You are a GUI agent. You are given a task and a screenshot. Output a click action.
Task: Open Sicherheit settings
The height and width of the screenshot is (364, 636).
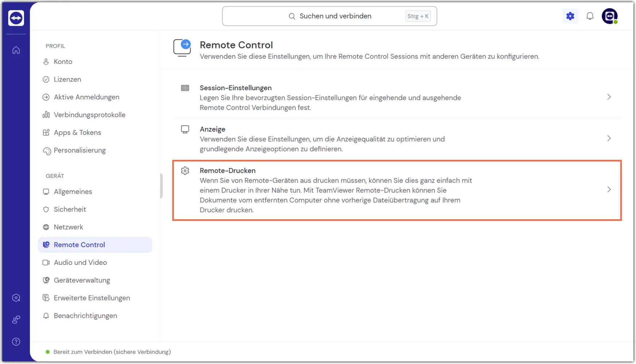(95, 209)
